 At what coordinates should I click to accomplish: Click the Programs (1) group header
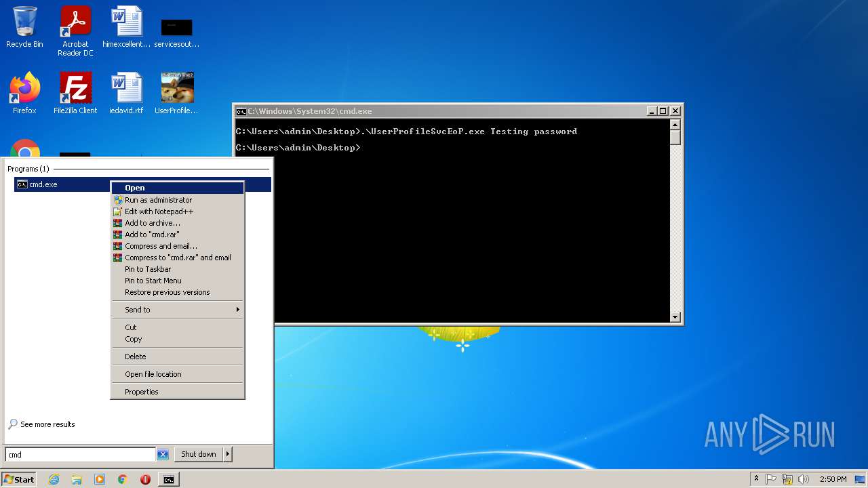coord(28,169)
